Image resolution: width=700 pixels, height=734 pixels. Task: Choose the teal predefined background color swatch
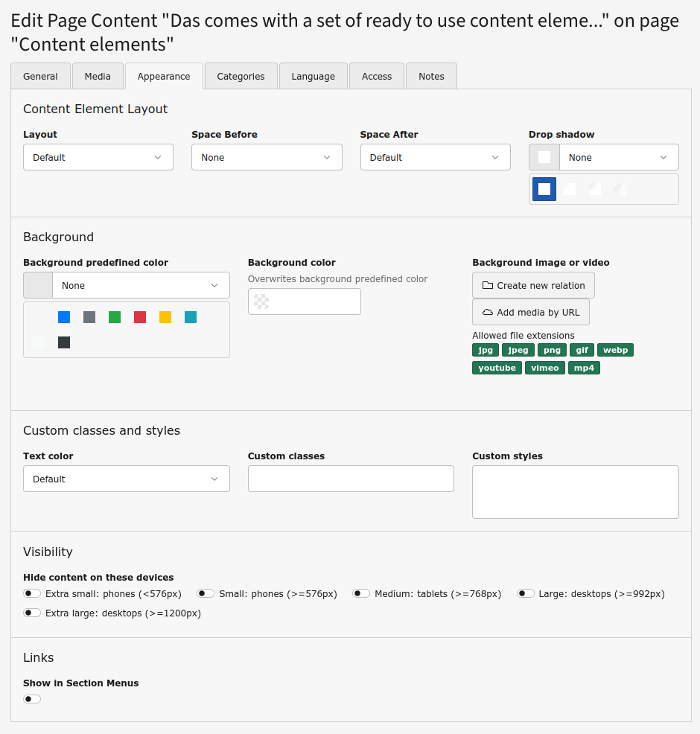pos(191,317)
